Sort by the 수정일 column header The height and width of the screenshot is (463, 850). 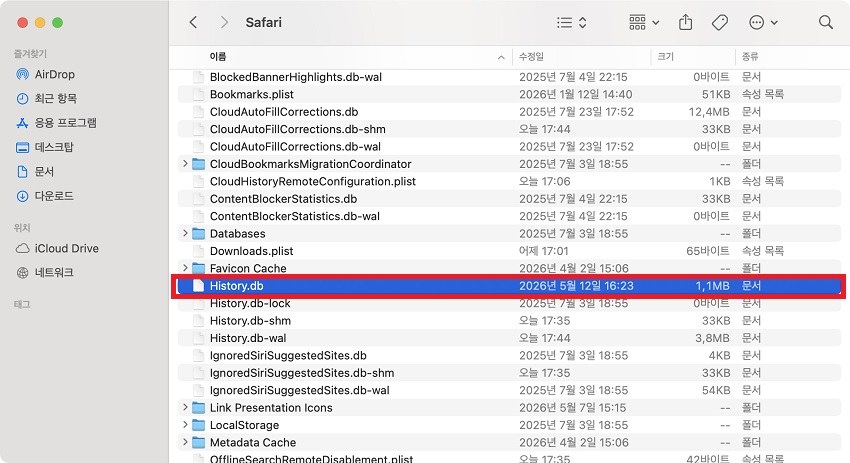[x=531, y=56]
